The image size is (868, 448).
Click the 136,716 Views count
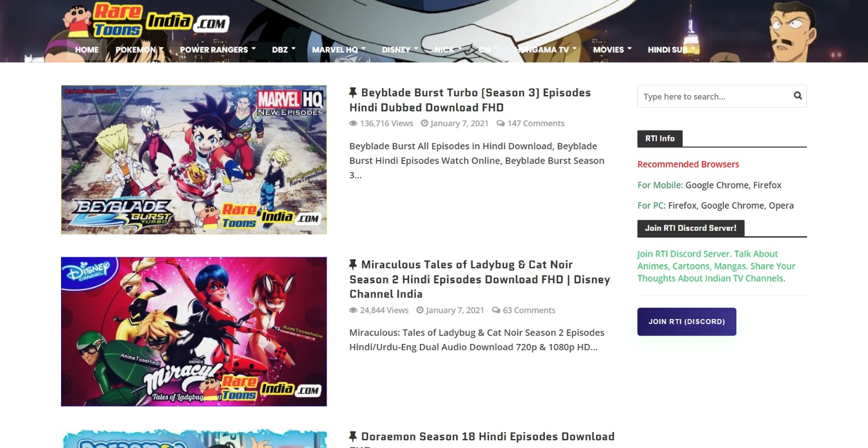pos(387,123)
